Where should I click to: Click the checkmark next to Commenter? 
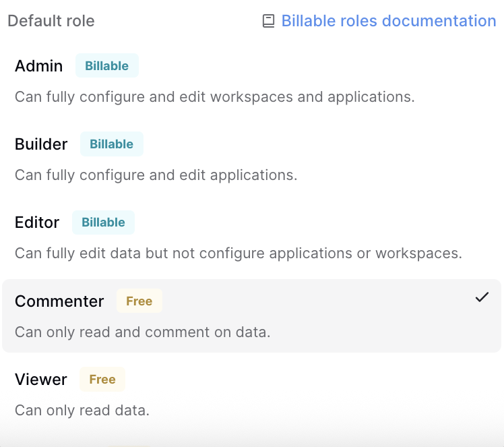tap(482, 297)
